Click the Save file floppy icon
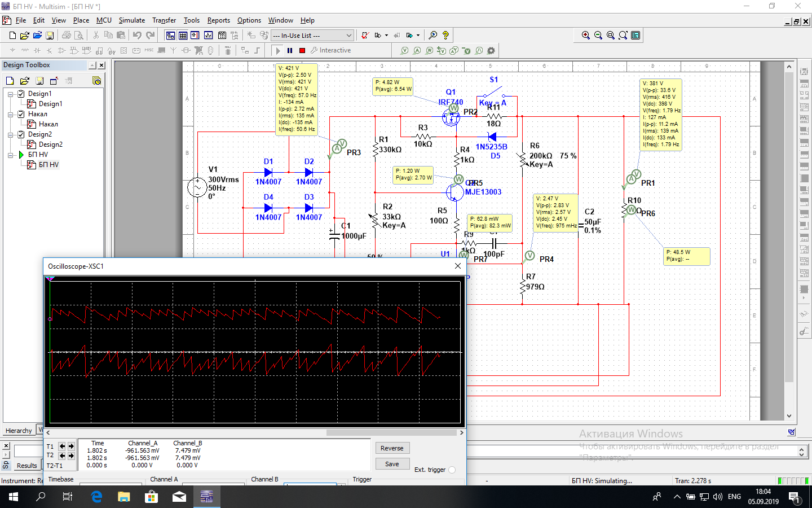Image resolution: width=812 pixels, height=508 pixels. (50, 36)
